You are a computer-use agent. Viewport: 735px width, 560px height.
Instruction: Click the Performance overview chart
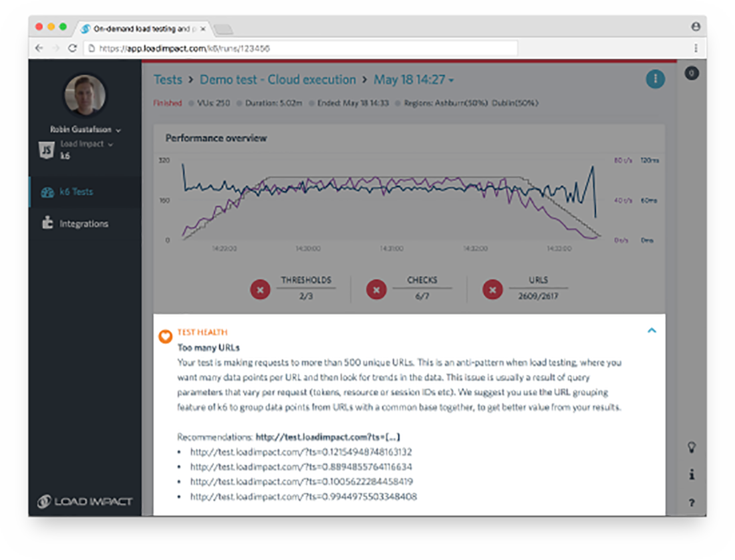click(392, 202)
